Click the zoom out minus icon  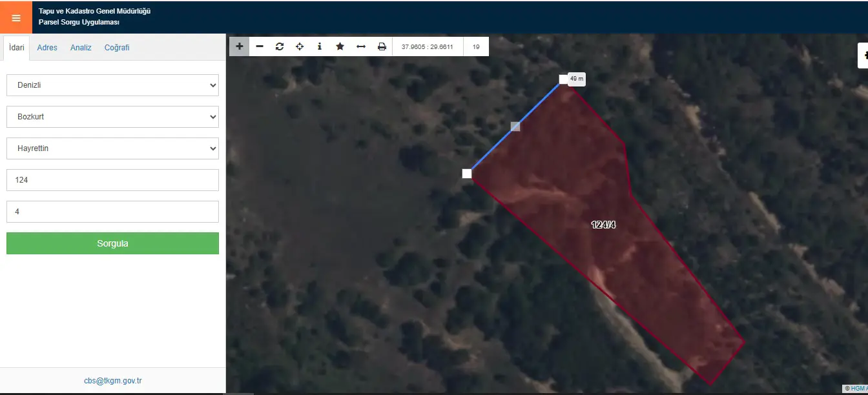point(260,46)
